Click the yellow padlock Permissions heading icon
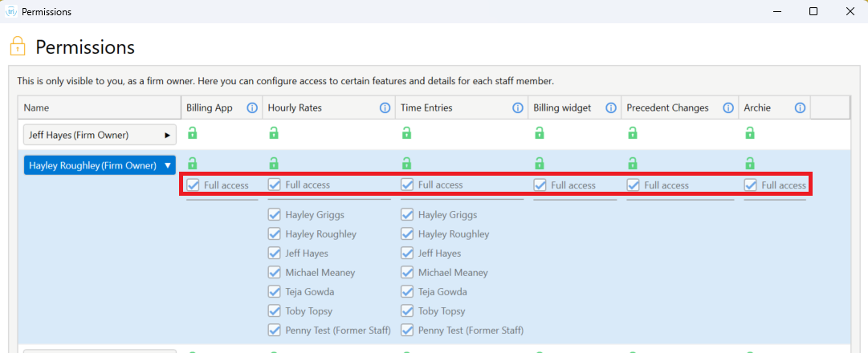The height and width of the screenshot is (353, 868). 18,47
